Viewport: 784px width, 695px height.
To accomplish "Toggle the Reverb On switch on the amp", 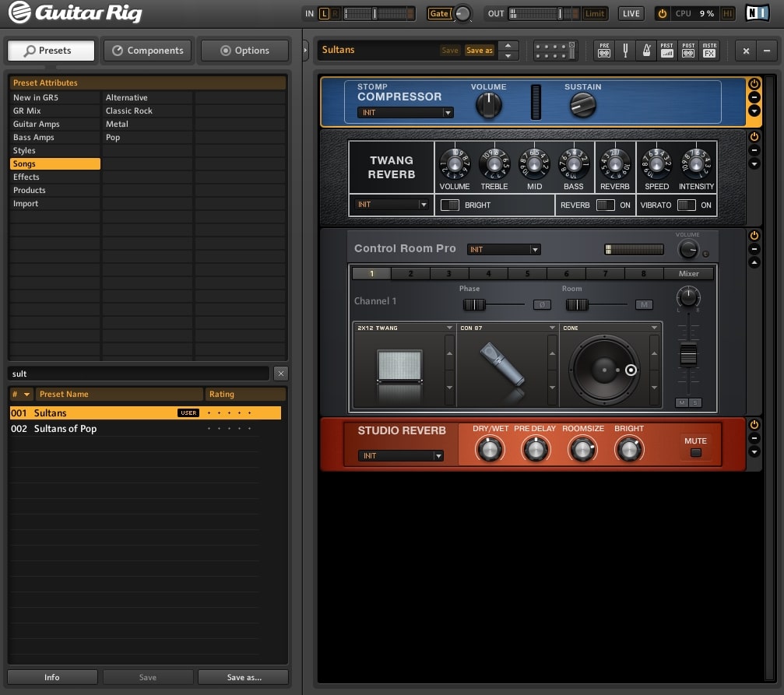I will pos(606,205).
